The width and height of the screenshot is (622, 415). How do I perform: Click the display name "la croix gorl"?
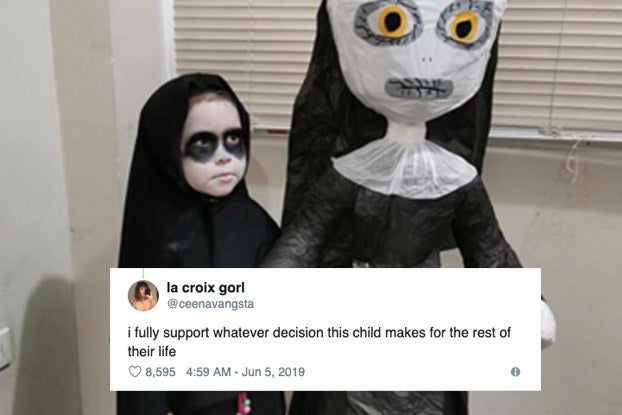(205, 288)
